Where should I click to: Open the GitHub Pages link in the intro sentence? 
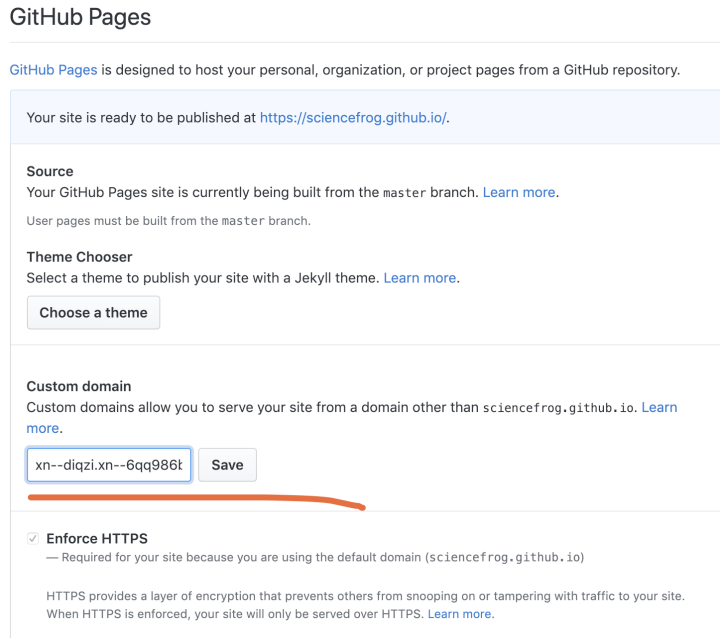click(x=53, y=70)
